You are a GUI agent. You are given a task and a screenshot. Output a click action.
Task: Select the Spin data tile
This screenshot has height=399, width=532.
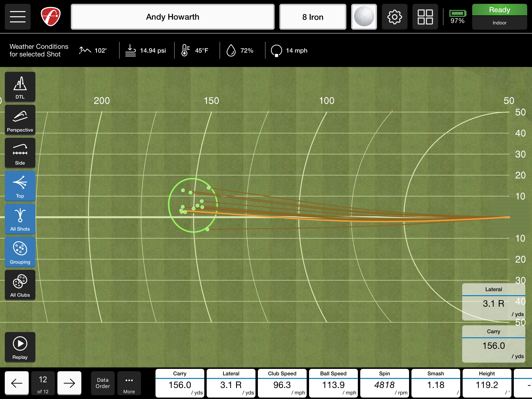[x=384, y=383]
